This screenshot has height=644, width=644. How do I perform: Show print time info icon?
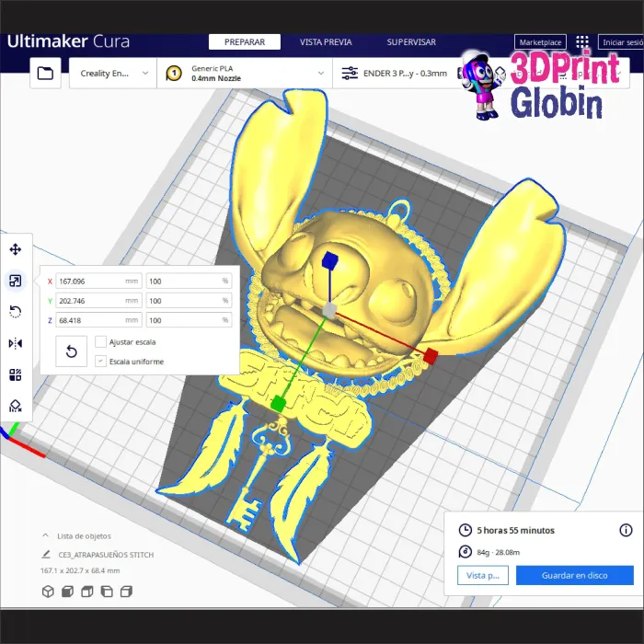[x=626, y=530]
